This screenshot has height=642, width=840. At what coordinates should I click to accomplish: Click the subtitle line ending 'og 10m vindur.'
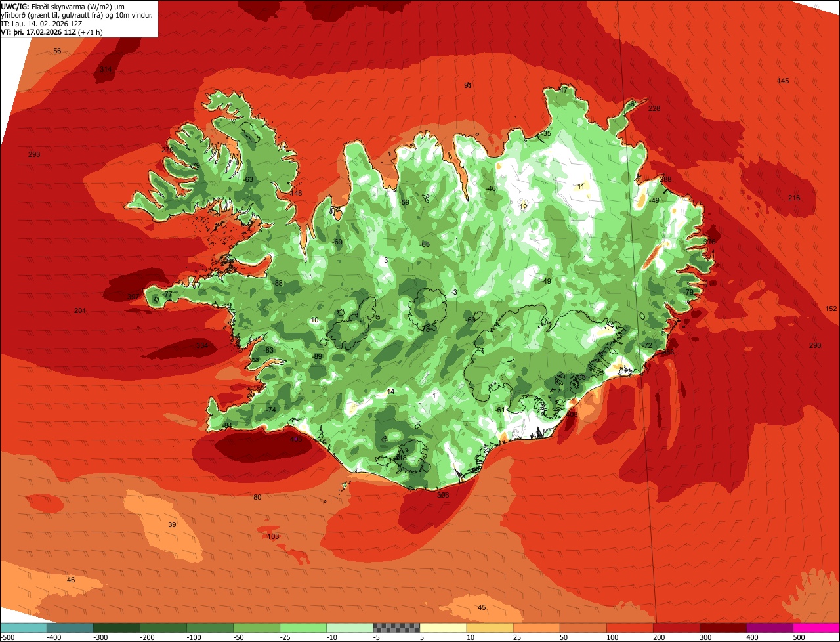click(x=77, y=15)
